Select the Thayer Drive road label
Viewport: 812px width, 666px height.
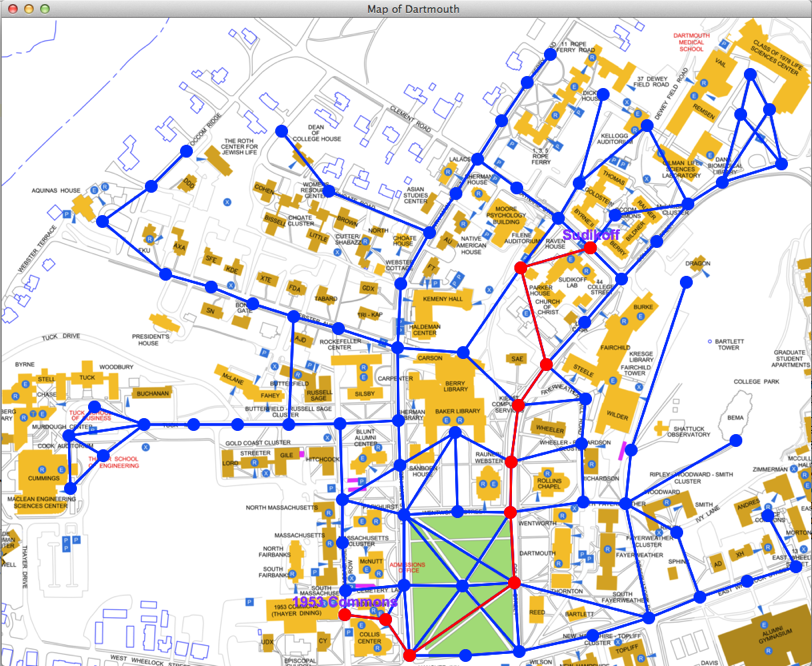24,568
